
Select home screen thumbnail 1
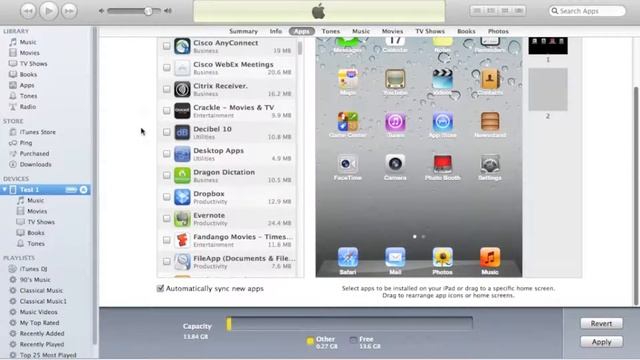548,46
